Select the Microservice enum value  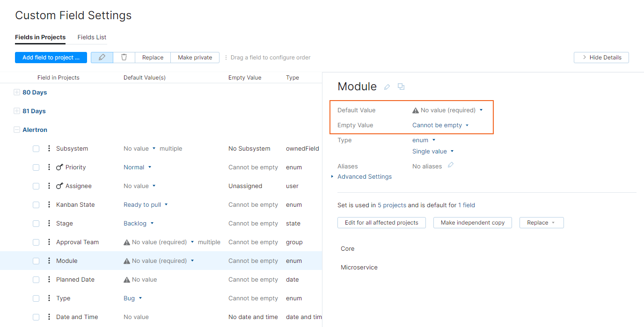click(x=359, y=268)
